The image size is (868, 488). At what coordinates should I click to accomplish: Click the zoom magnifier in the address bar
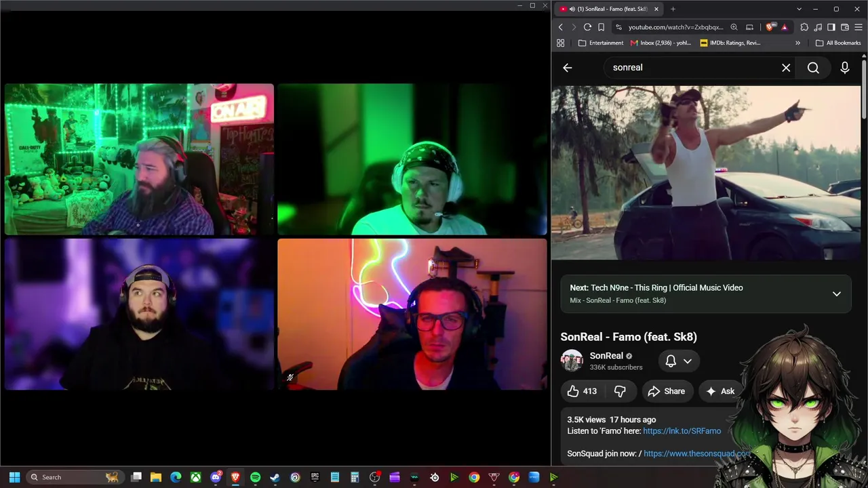point(734,27)
